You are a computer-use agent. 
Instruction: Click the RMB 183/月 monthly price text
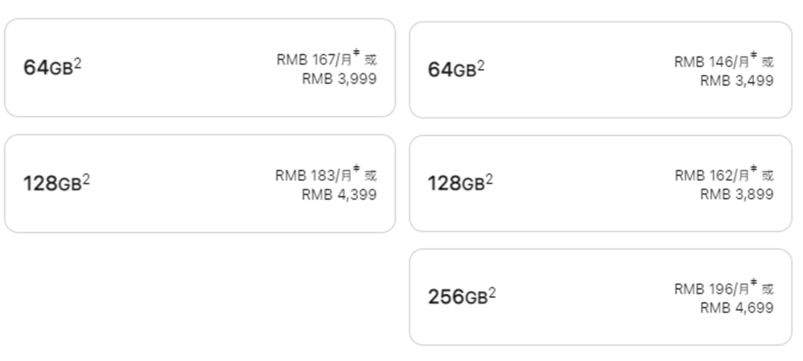313,176
